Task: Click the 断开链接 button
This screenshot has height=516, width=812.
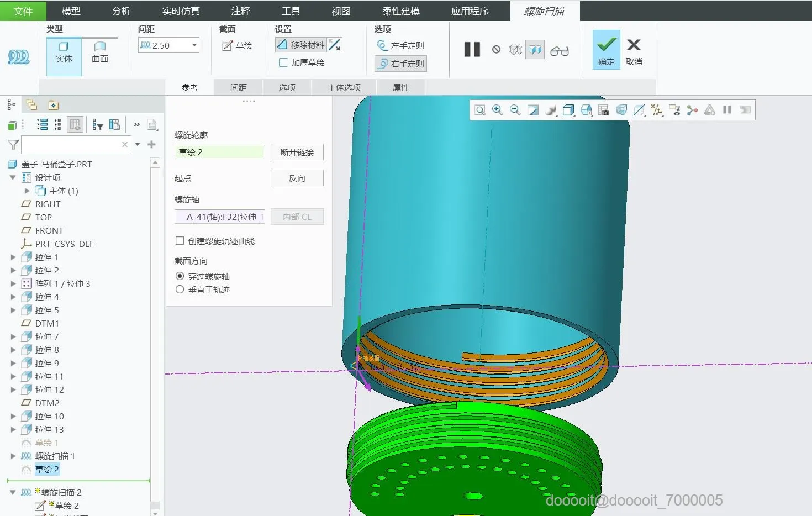Action: (297, 152)
